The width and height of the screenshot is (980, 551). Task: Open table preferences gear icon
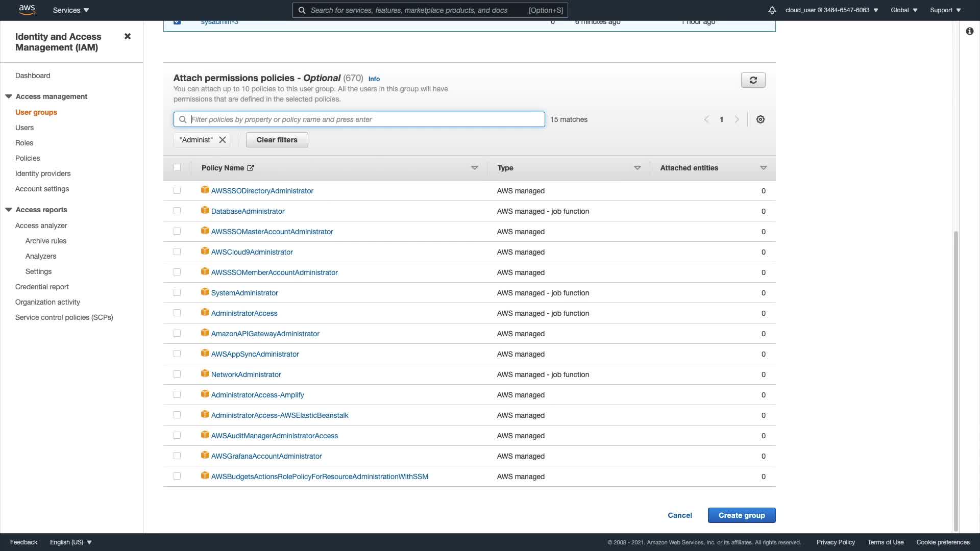tap(760, 119)
